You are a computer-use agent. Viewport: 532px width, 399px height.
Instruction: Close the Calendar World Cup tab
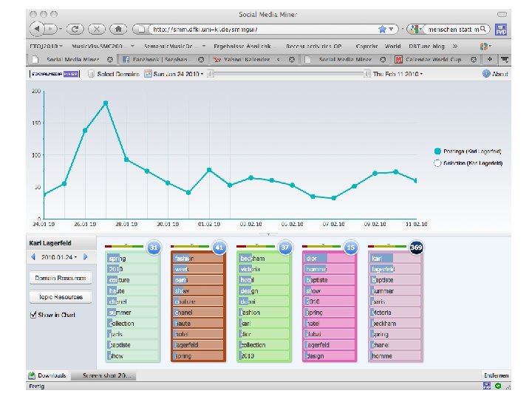474,60
